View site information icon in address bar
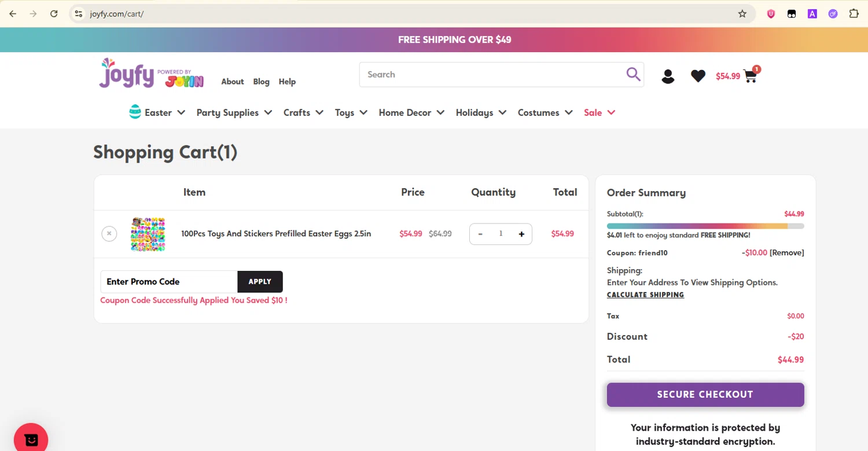 [79, 14]
